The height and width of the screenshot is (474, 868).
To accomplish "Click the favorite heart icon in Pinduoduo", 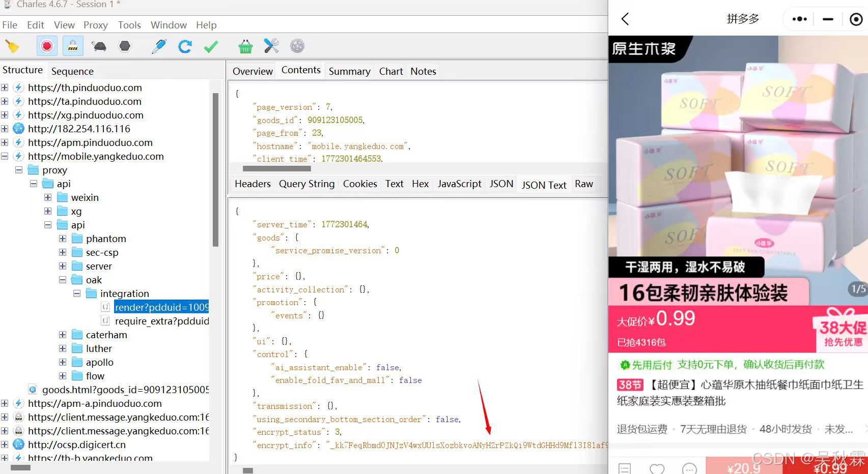I will (657, 468).
